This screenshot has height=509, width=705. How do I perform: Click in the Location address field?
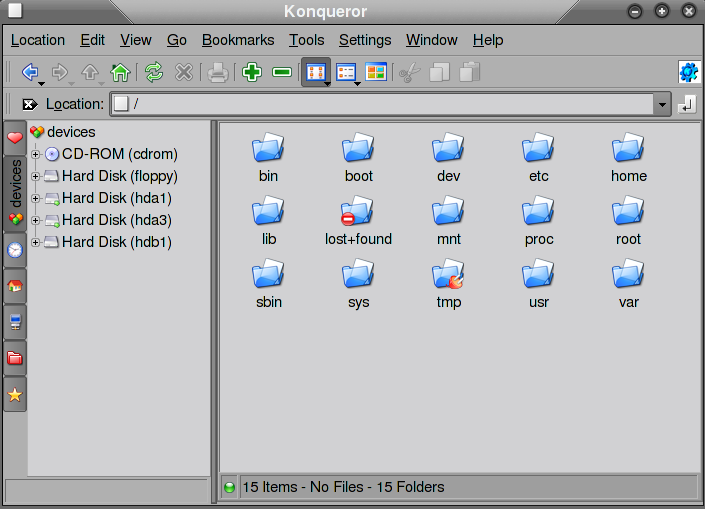click(382, 104)
